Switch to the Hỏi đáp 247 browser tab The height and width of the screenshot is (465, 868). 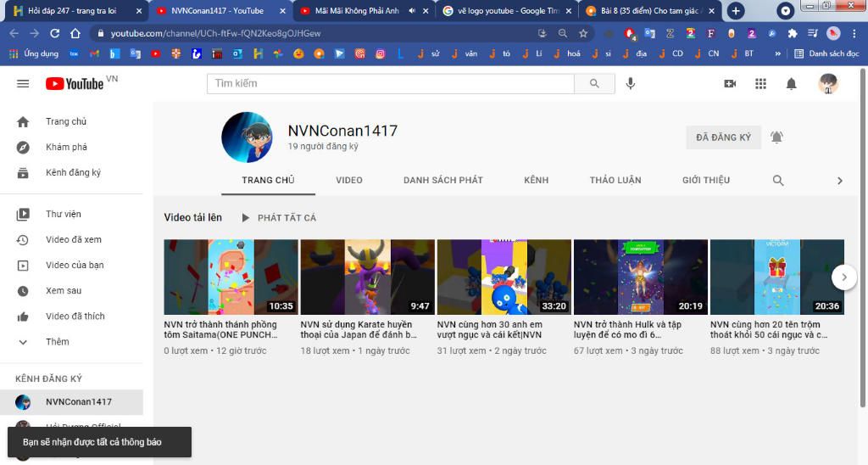pos(75,10)
